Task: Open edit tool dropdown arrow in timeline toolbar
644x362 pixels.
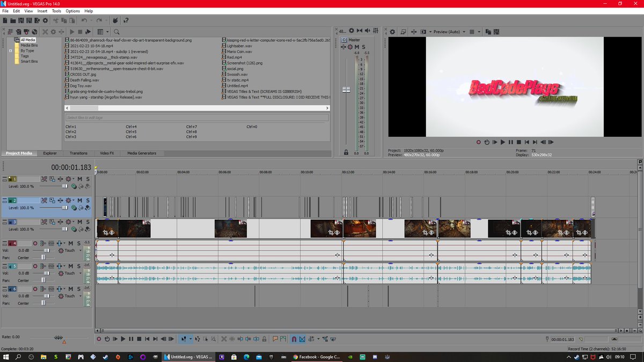Action: pos(190,339)
